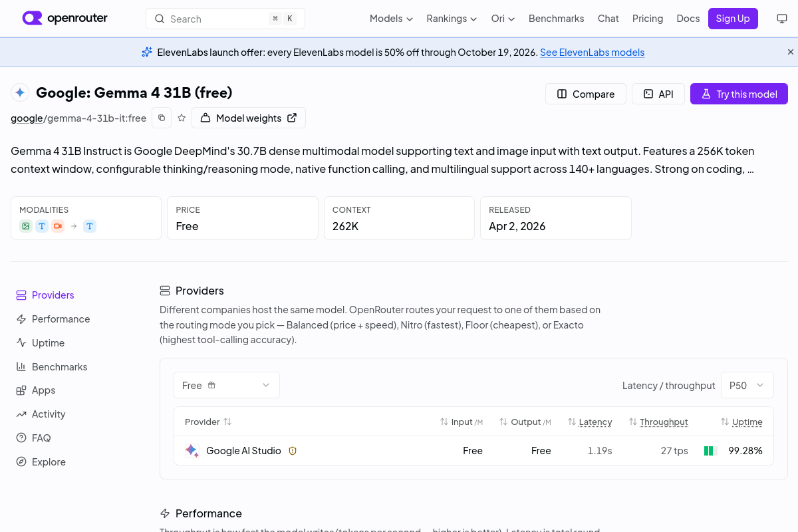Click the video input modality icon
Screen dimensions: 798x532
(x=58, y=226)
